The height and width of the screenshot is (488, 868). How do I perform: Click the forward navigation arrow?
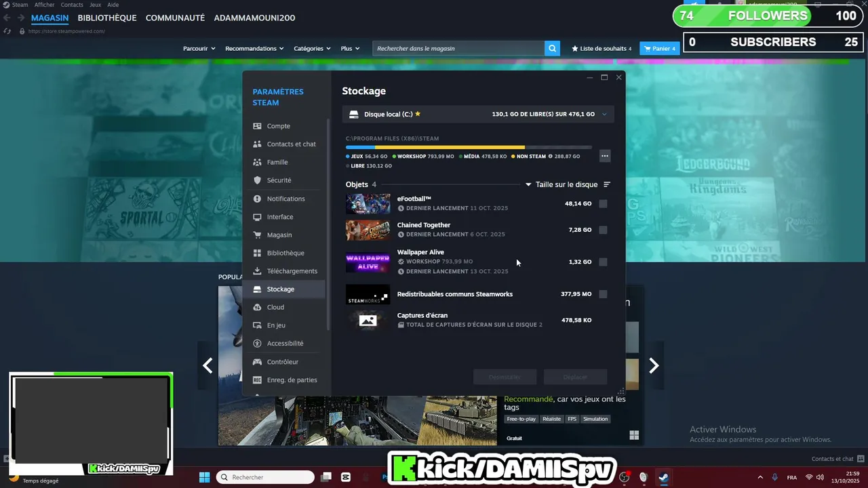[21, 18]
